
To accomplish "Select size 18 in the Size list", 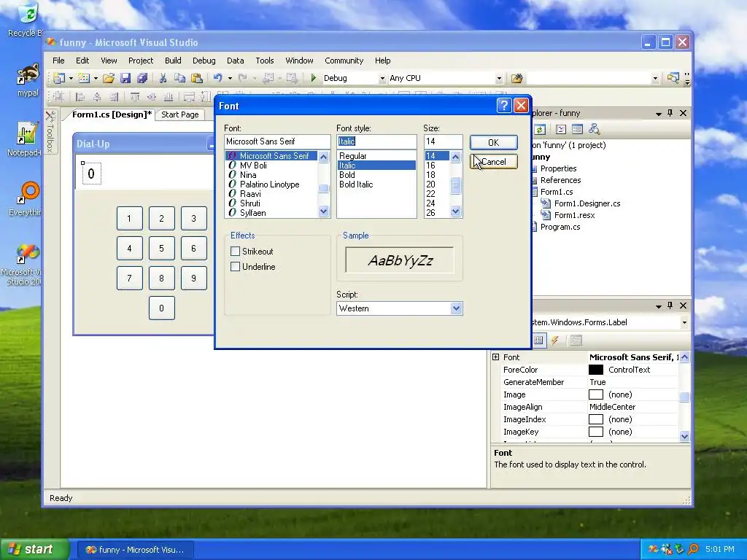I will click(x=430, y=175).
